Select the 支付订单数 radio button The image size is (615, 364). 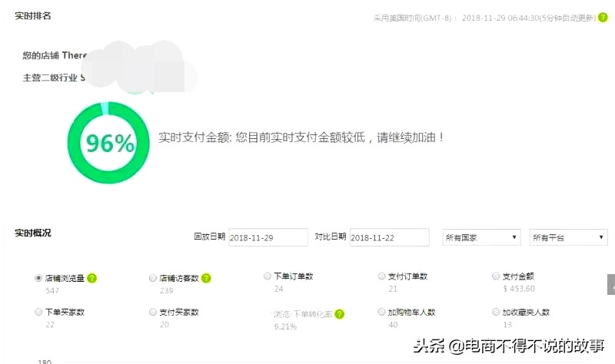pyautogui.click(x=381, y=276)
